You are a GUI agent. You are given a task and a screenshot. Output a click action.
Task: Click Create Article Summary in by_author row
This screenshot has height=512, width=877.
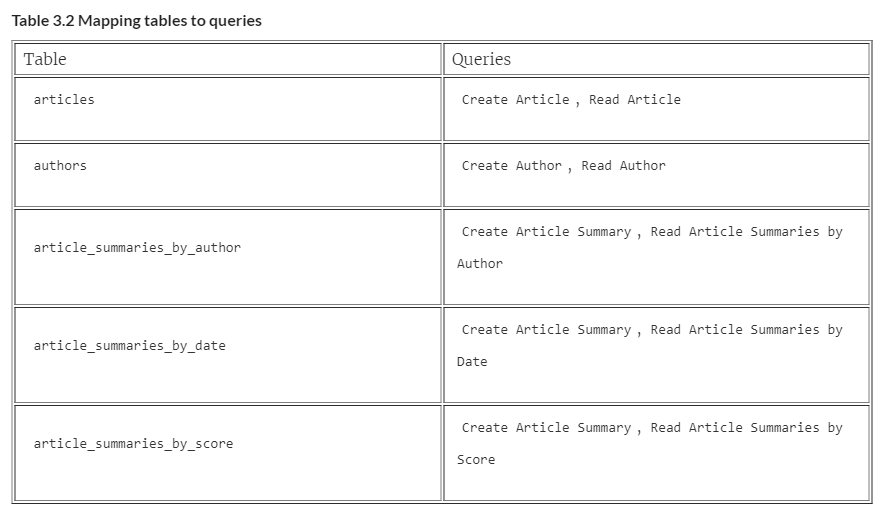[546, 232]
